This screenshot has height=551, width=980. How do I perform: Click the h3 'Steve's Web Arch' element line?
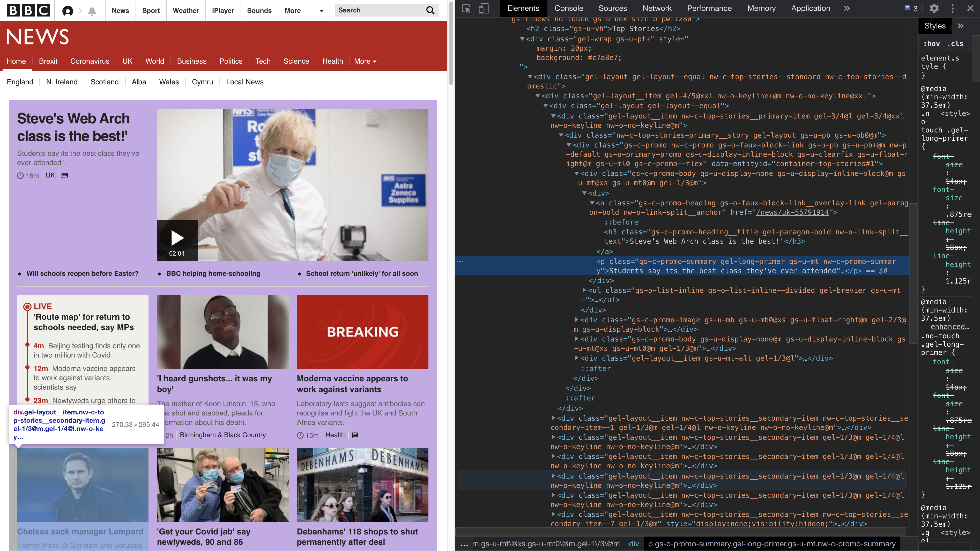[x=755, y=237]
